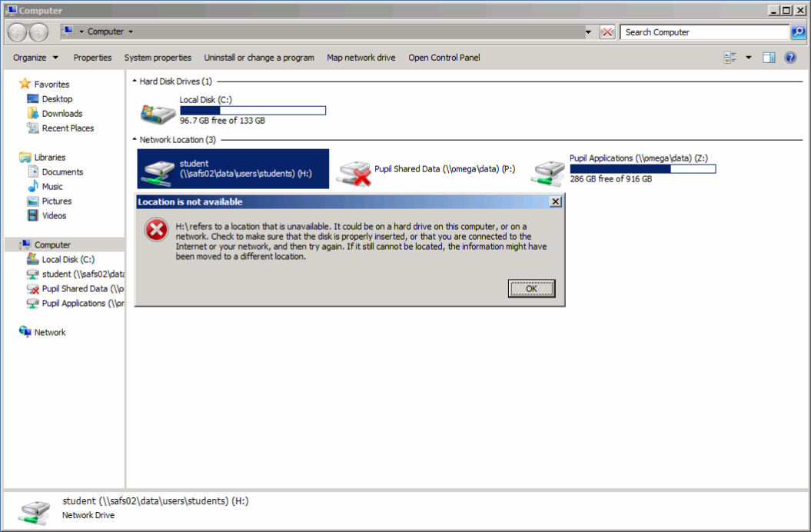Open the Help question mark icon

[790, 58]
